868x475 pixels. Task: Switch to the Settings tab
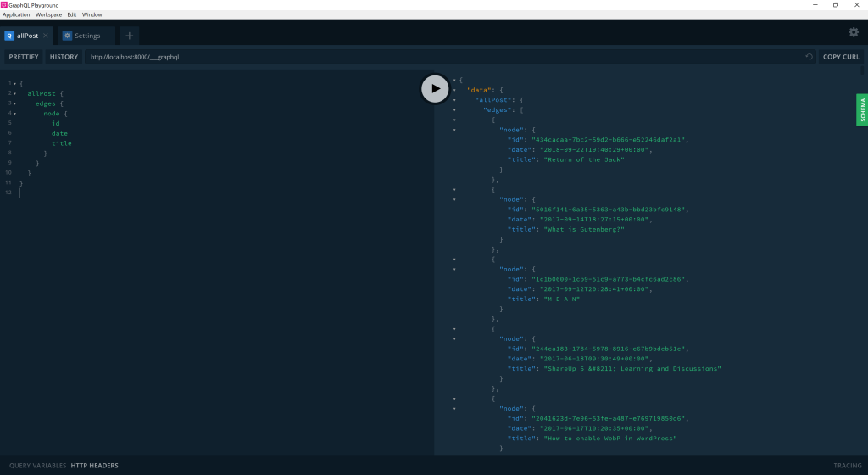pos(86,36)
